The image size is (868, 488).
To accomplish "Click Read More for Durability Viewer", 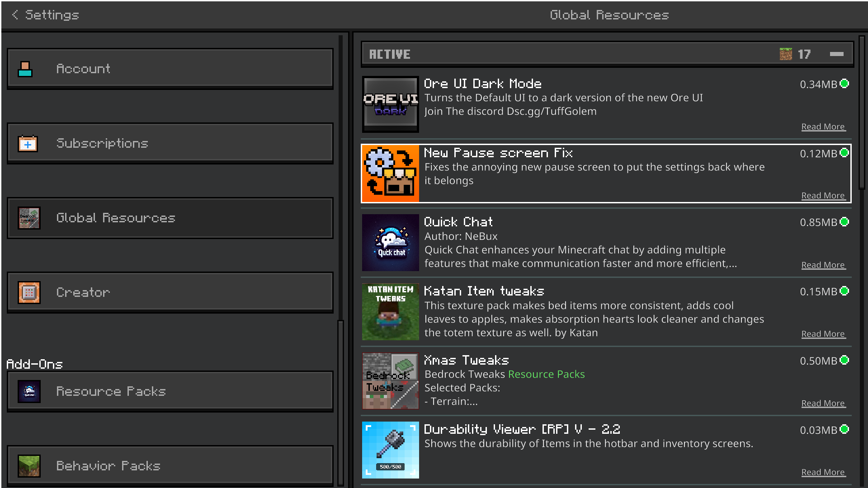I will point(823,472).
